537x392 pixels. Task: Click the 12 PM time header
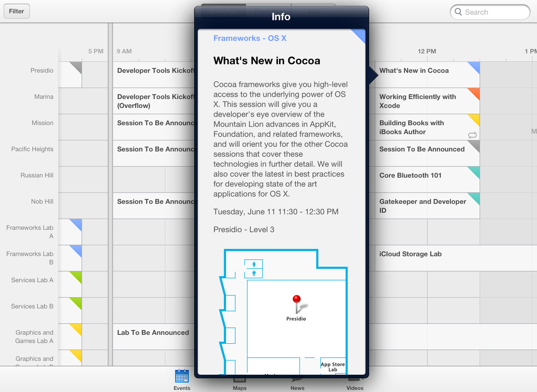427,51
